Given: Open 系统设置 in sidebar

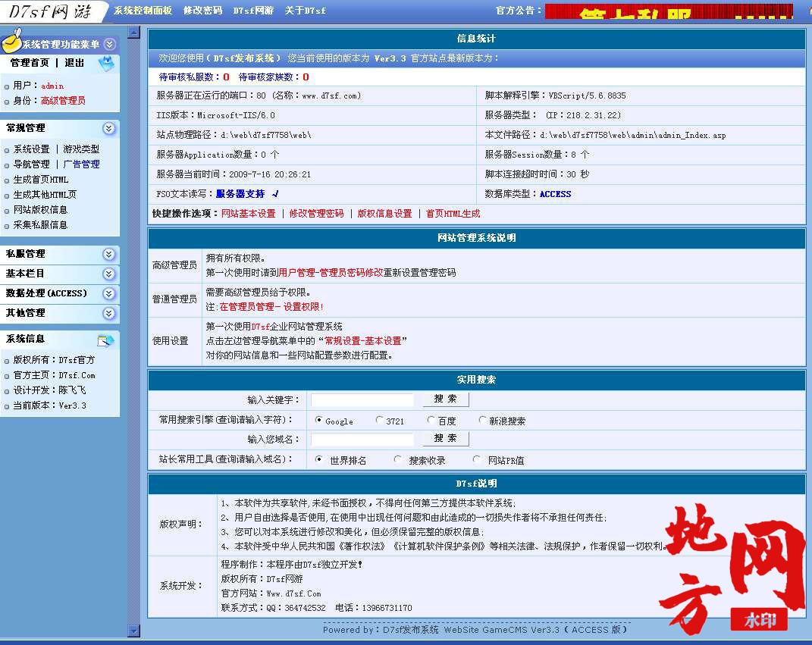Looking at the screenshot, I should click(x=32, y=149).
